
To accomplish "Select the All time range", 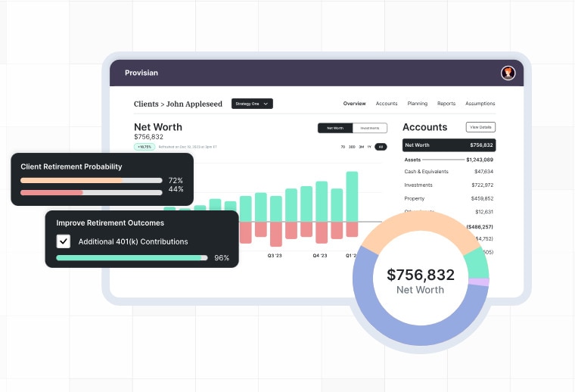I will [x=381, y=147].
